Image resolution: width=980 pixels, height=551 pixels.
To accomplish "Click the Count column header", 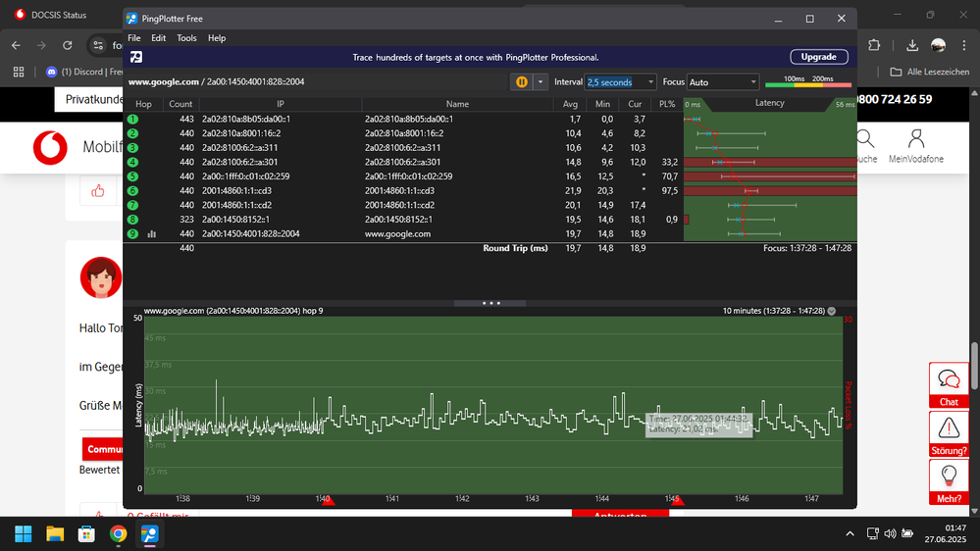I will click(x=181, y=104).
